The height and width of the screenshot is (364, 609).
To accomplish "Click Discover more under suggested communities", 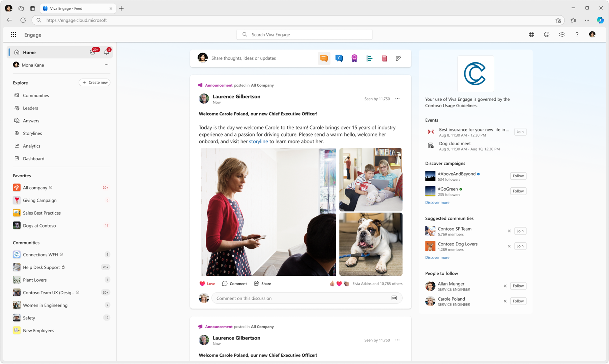I will coord(437,257).
